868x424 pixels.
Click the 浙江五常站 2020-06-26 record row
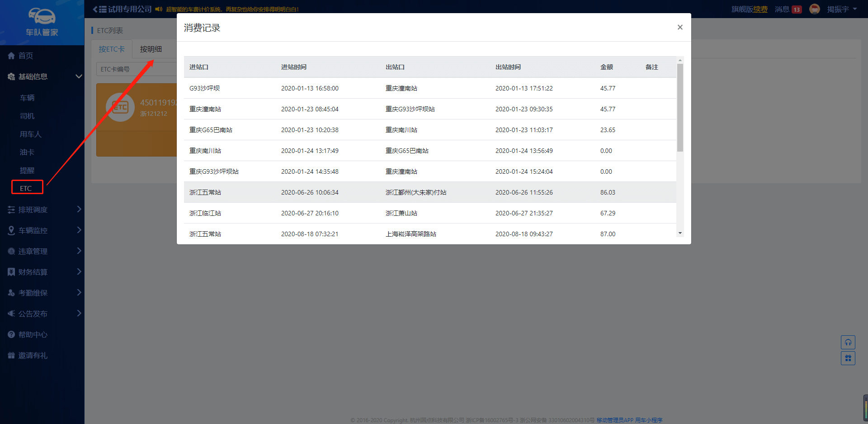(429, 192)
